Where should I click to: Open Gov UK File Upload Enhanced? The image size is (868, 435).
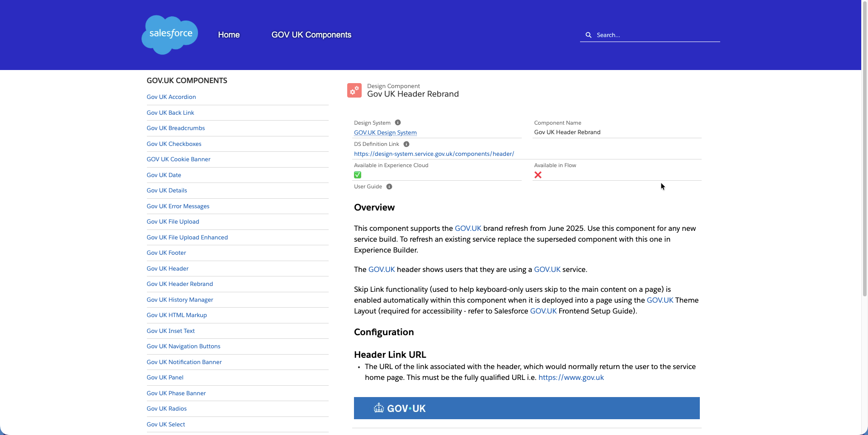(187, 237)
